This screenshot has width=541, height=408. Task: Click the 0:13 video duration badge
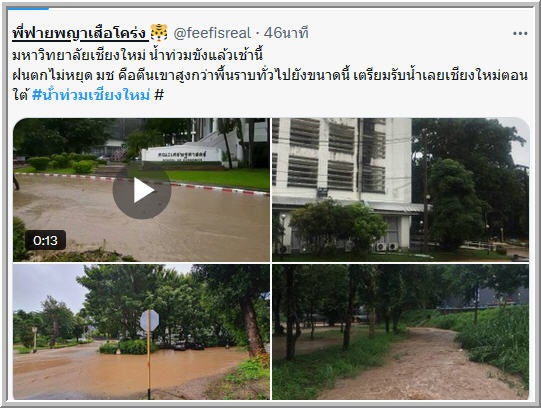(x=45, y=240)
